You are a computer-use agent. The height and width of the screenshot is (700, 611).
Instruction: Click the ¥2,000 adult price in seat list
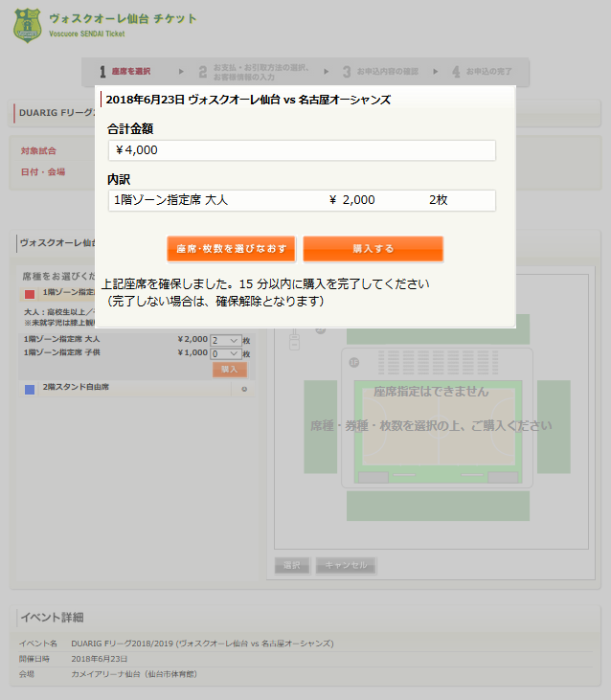click(x=192, y=339)
